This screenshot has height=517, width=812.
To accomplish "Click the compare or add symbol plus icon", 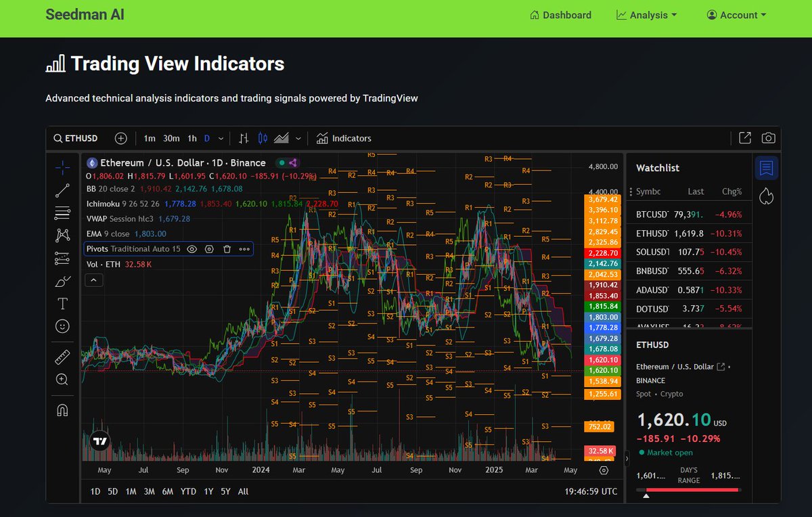I will [x=120, y=138].
